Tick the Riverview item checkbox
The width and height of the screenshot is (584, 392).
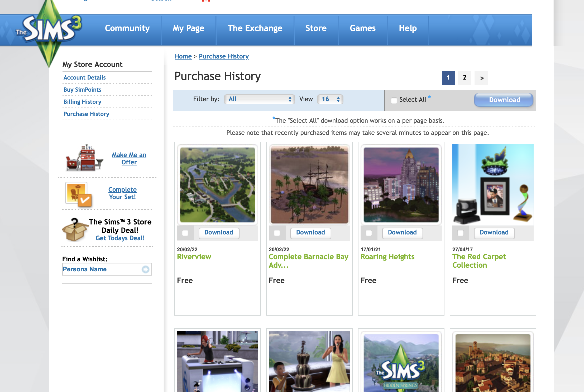pyautogui.click(x=185, y=233)
